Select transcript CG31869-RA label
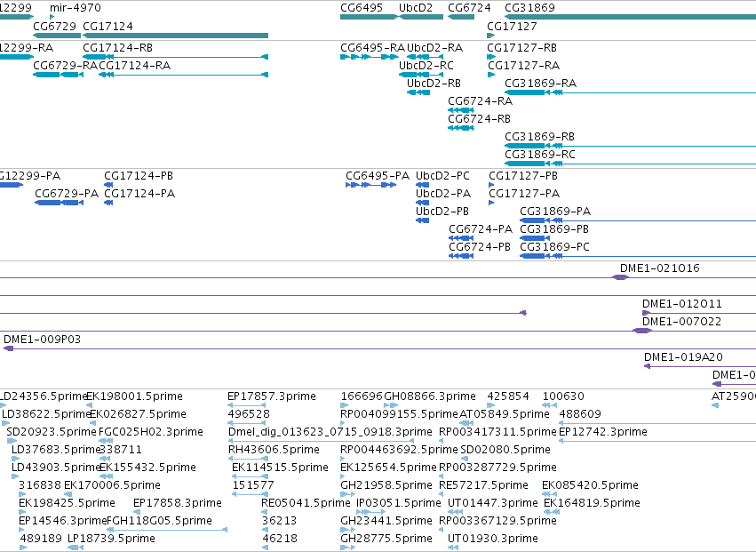The height and width of the screenshot is (552, 756). [x=540, y=84]
